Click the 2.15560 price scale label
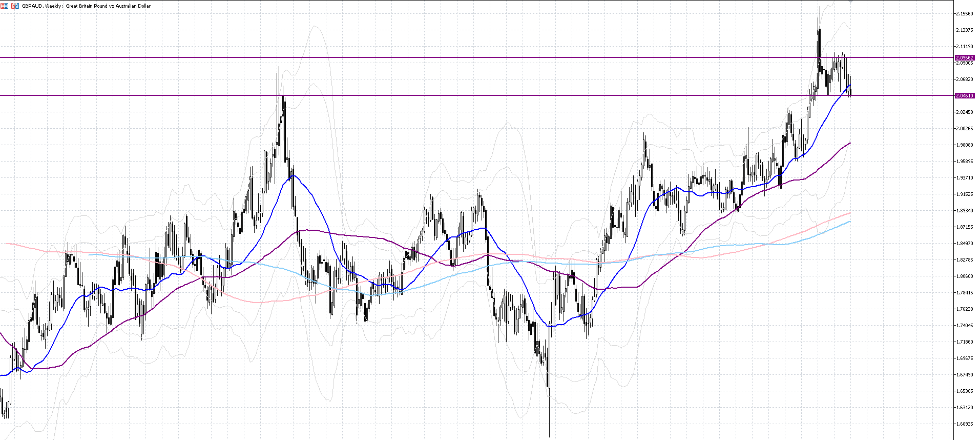 [x=965, y=14]
